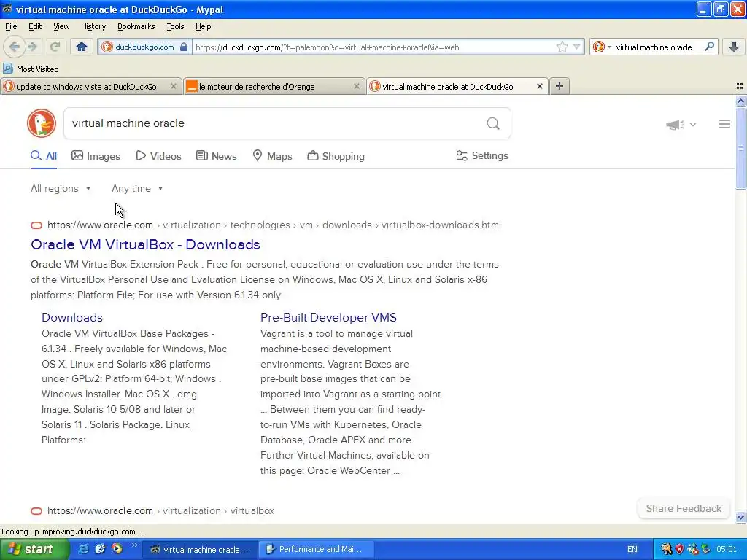Click the DuckDuckGo duck logo

[42, 123]
